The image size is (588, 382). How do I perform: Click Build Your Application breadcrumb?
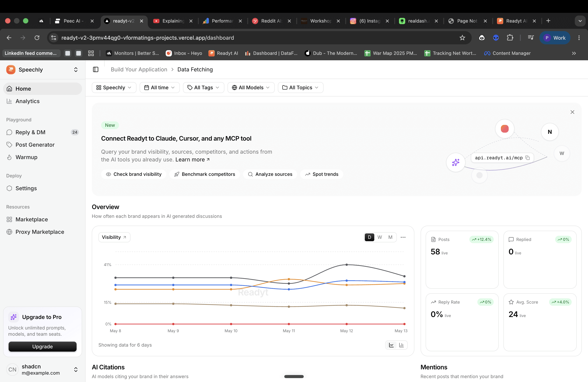coord(139,69)
